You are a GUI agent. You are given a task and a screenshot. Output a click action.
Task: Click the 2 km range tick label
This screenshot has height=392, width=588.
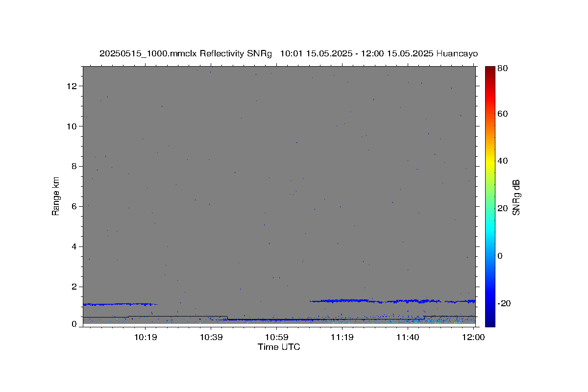point(75,287)
